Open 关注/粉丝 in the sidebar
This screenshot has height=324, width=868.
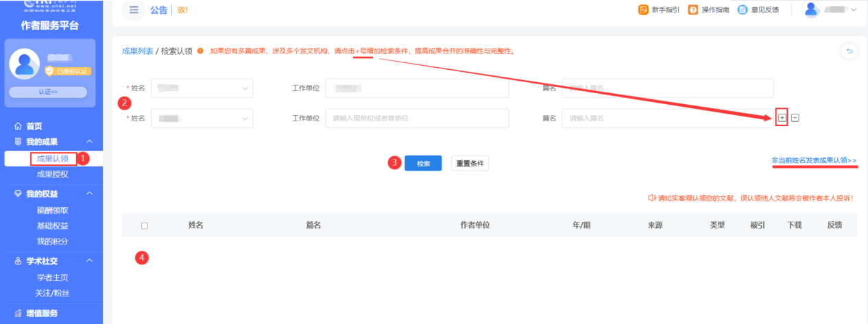click(52, 293)
